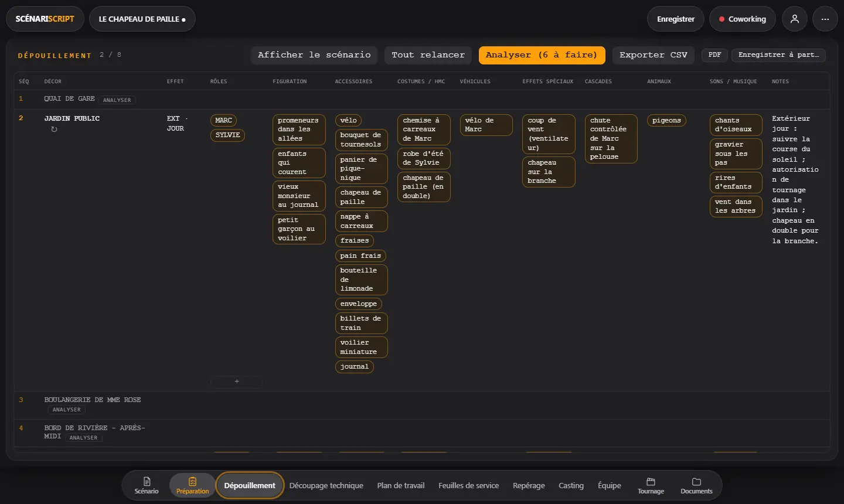Click the pigeons animal tag
Image resolution: width=844 pixels, height=504 pixels.
pyautogui.click(x=666, y=120)
